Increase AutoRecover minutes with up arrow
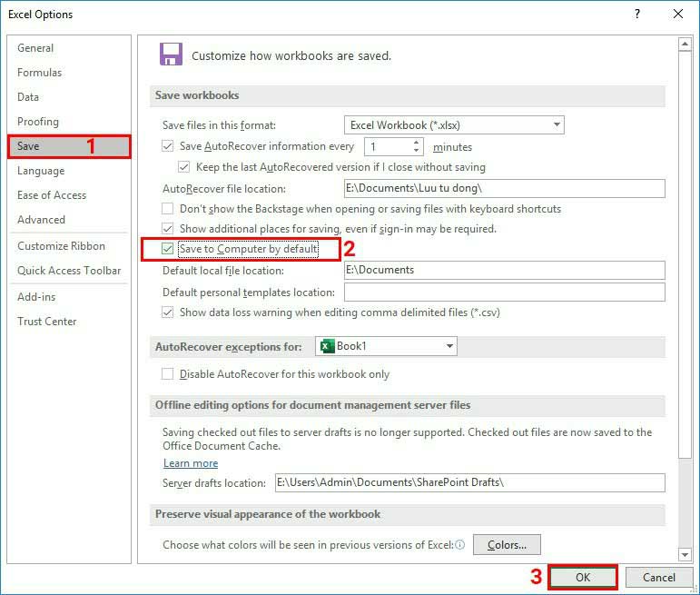 point(416,143)
